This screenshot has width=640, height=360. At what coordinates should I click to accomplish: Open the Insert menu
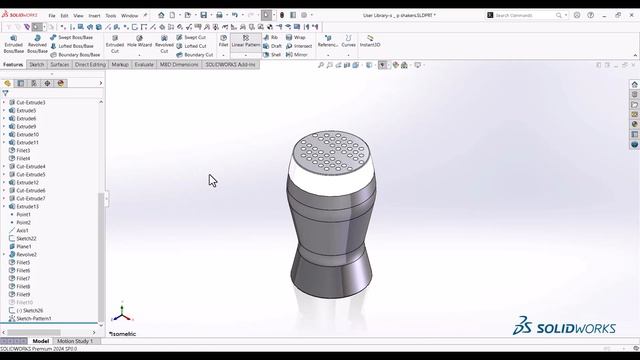click(x=94, y=16)
